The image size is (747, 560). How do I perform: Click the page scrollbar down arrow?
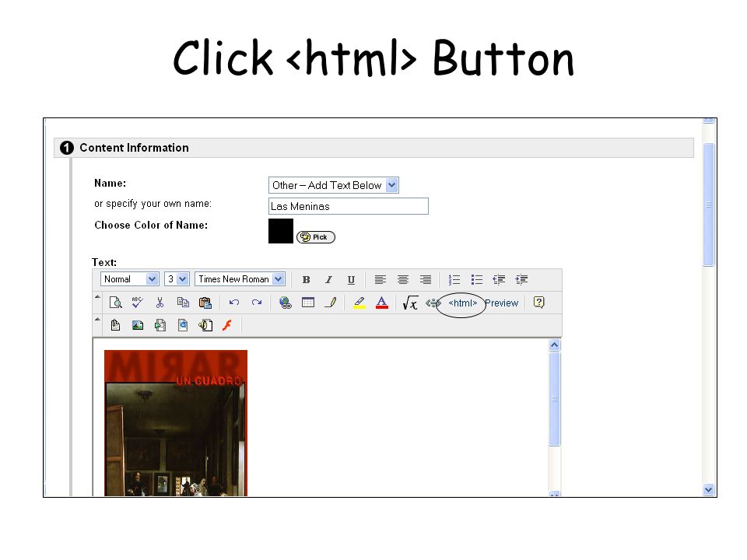[x=708, y=489]
